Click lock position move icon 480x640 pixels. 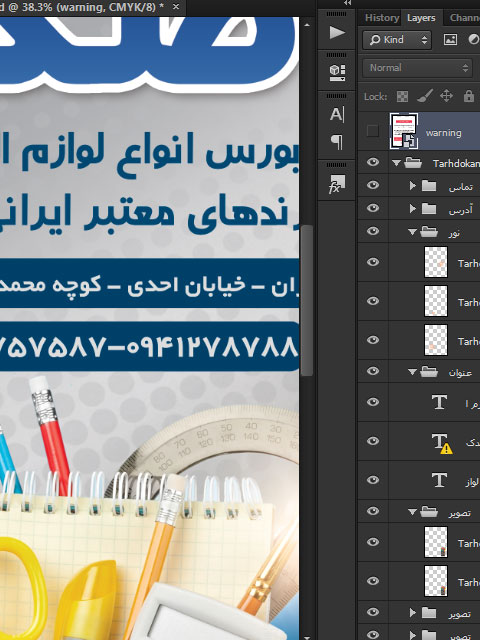coord(446,96)
